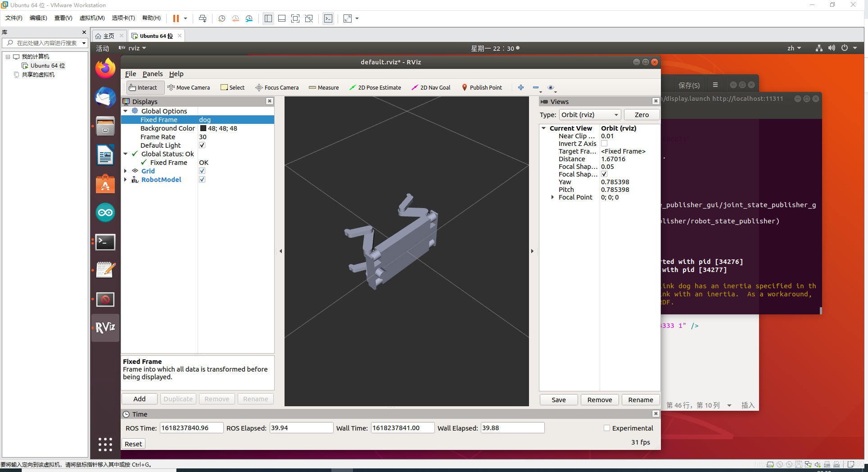Screen dimensions: 868x472
Task: Expand the RobotModel display node
Action: (126, 179)
